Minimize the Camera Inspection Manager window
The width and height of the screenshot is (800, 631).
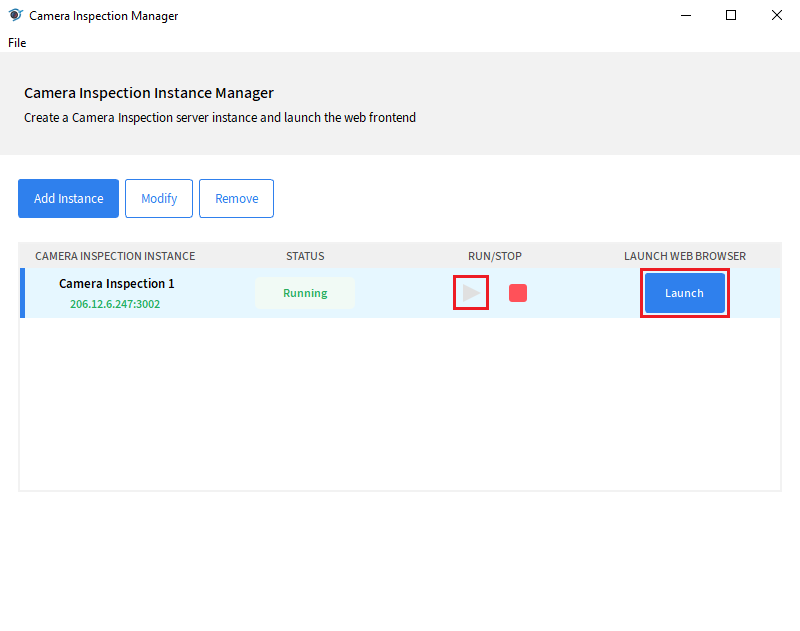point(686,15)
